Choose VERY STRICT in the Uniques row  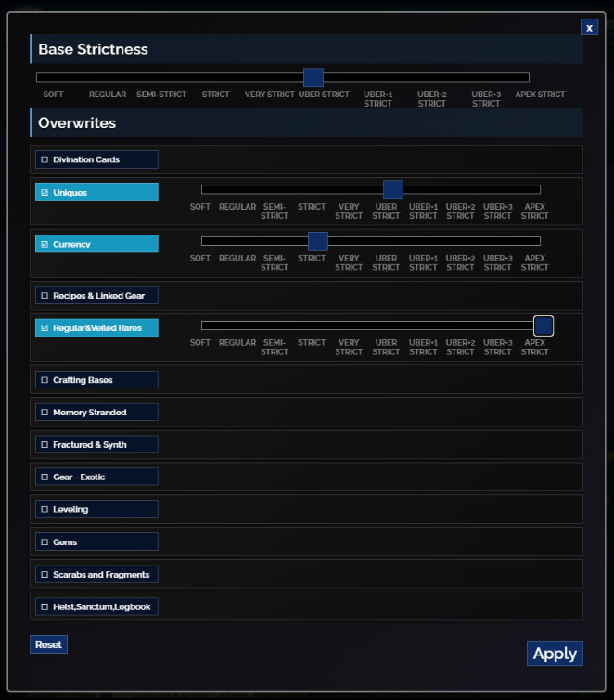pos(349,210)
